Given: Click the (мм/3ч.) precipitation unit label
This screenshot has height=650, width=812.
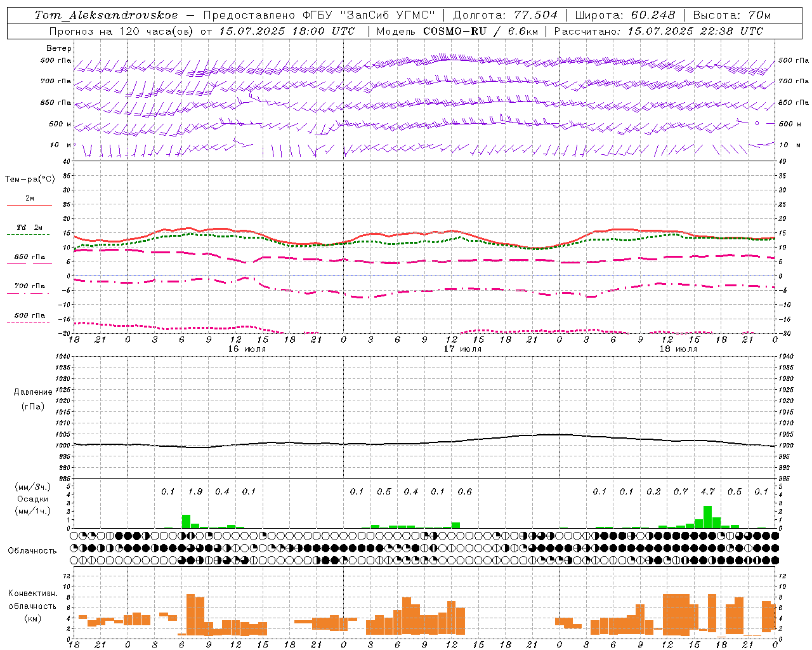Looking at the screenshot, I should pyautogui.click(x=32, y=487).
